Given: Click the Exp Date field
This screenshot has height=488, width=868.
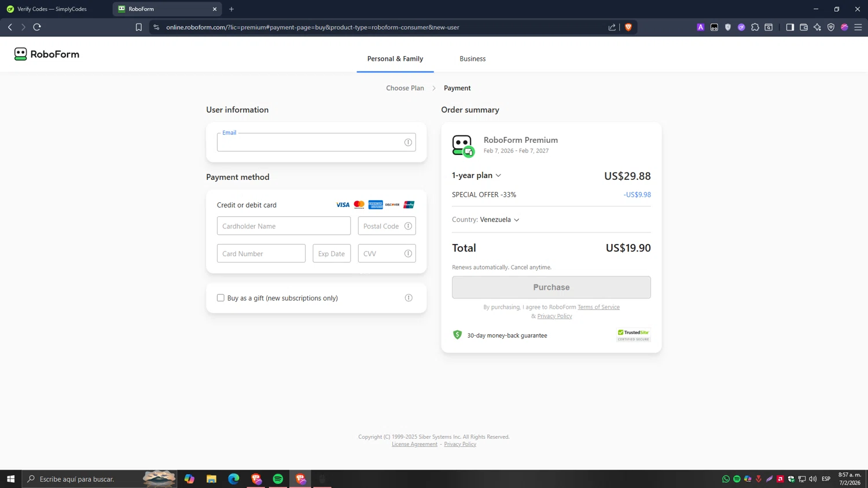Looking at the screenshot, I should (x=332, y=253).
